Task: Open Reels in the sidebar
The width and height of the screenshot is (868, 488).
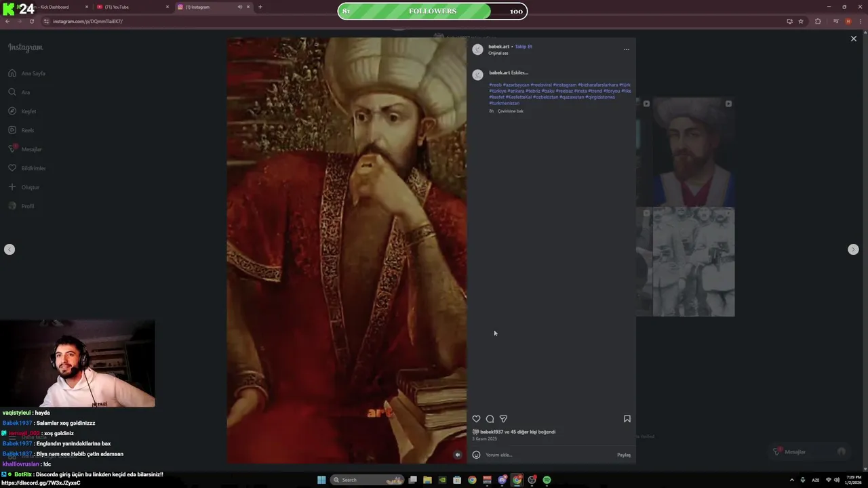Action: 21,130
